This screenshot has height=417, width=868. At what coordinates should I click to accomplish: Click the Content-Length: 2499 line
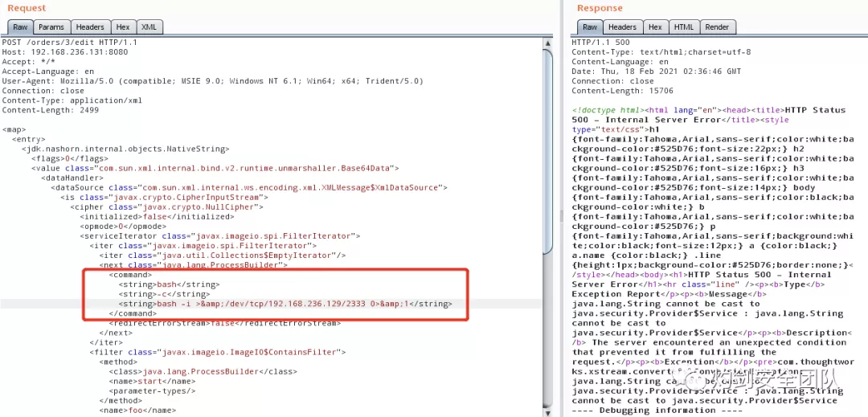51,110
